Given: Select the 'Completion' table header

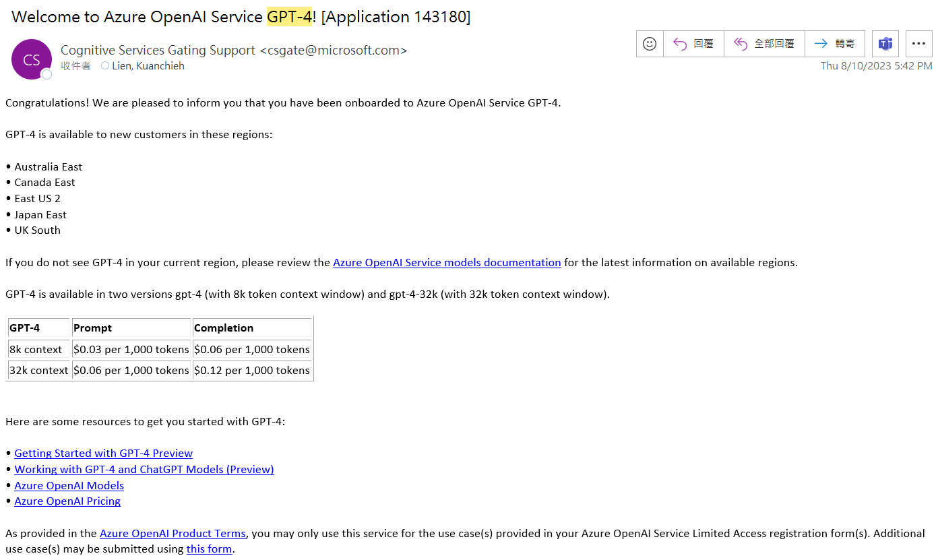Looking at the screenshot, I should pyautogui.click(x=252, y=328).
